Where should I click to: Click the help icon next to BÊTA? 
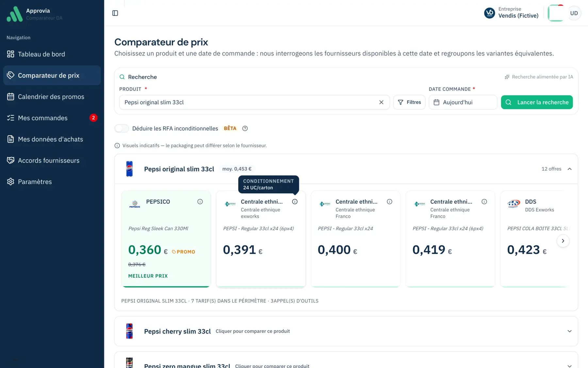pyautogui.click(x=245, y=129)
